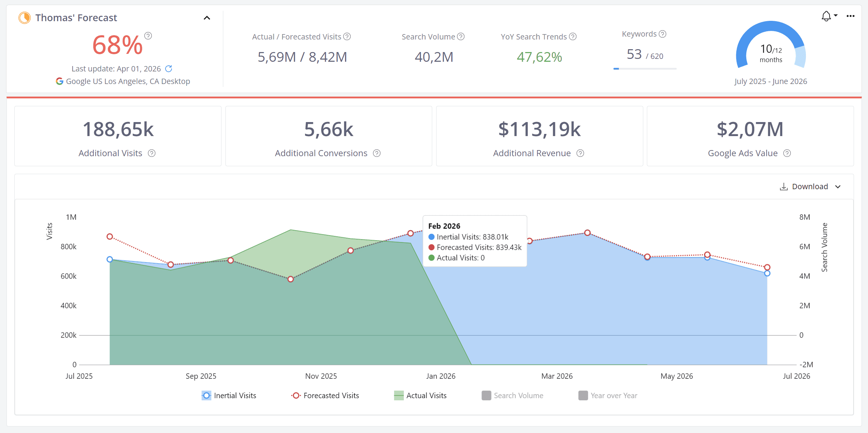868x433 pixels.
Task: Click Keywords help question icon
Action: [x=663, y=34]
